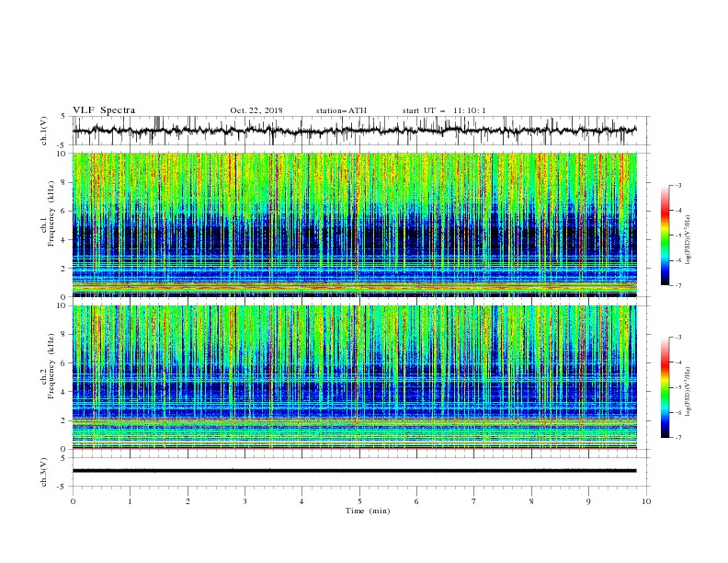Click the '6' kHz tick label on ch.2 axis
Viewport: 728px width, 563px height.
[x=64, y=363]
